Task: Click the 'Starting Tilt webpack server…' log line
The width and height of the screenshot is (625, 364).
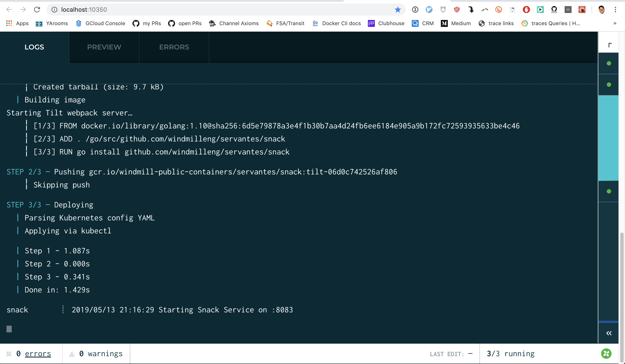Action: [69, 113]
